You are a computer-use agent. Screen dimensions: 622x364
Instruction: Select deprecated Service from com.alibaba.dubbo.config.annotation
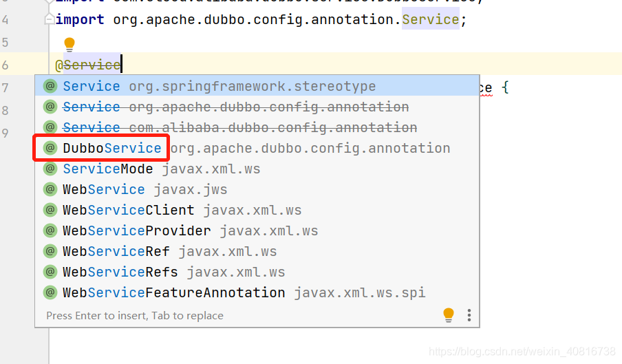tap(257, 127)
